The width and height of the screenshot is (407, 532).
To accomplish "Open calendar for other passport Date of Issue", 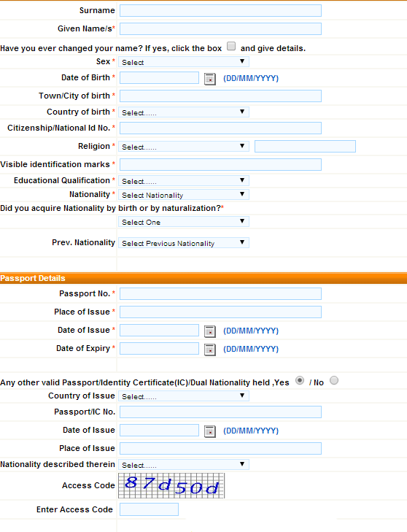I will [210, 431].
